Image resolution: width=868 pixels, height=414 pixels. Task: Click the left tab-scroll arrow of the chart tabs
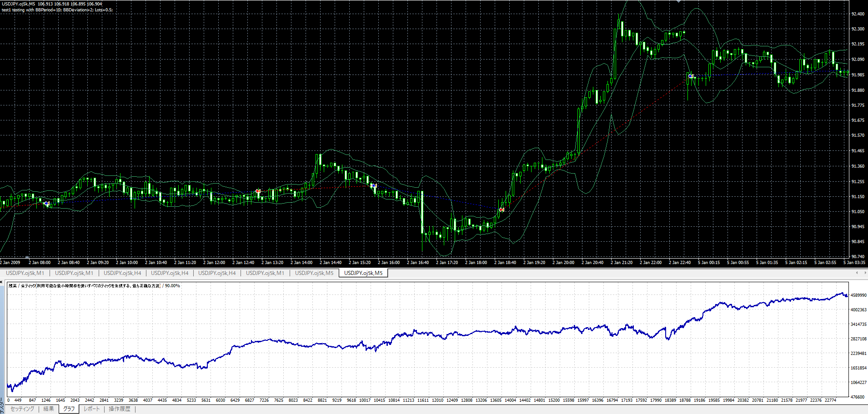pos(857,273)
